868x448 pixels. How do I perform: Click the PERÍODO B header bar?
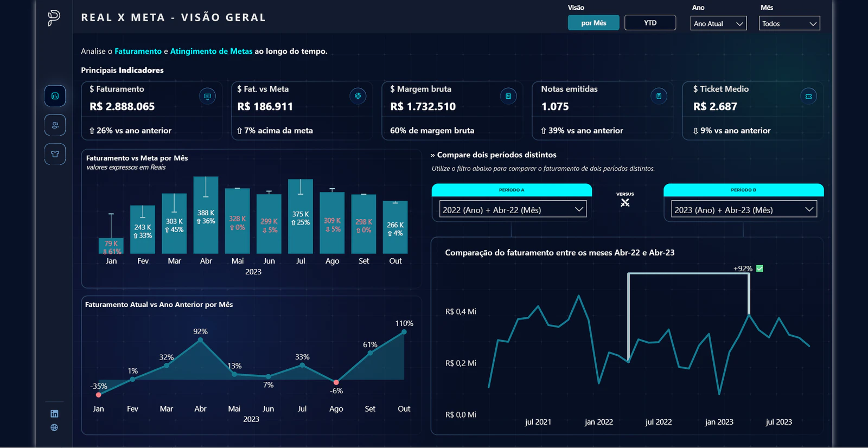point(744,190)
